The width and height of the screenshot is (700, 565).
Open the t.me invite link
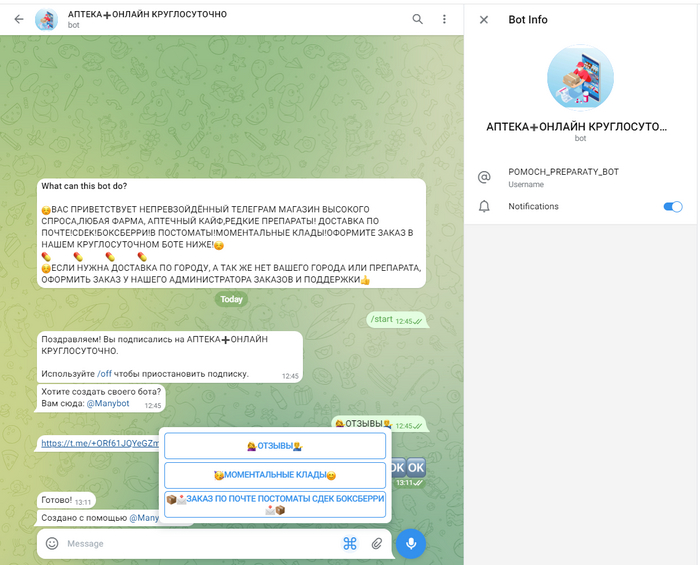click(100, 443)
